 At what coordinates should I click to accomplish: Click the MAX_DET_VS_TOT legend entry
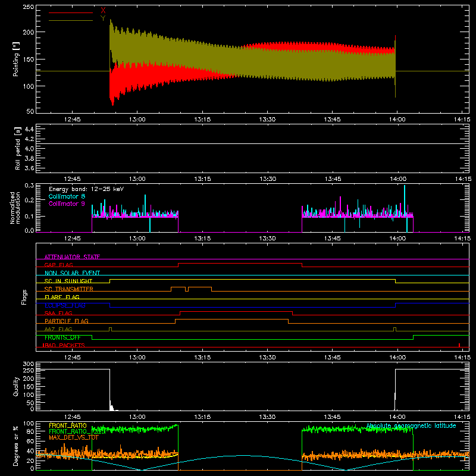tap(74, 437)
